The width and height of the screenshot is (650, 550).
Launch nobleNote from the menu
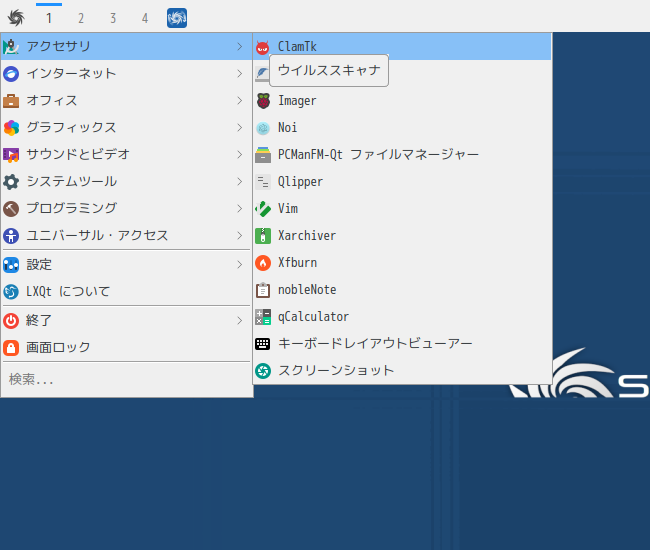402,290
